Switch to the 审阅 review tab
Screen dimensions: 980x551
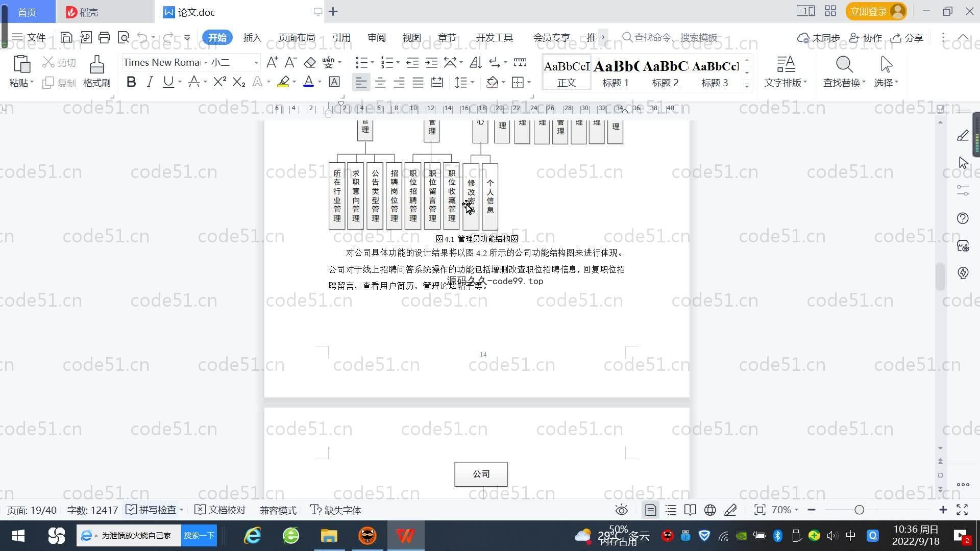(377, 37)
